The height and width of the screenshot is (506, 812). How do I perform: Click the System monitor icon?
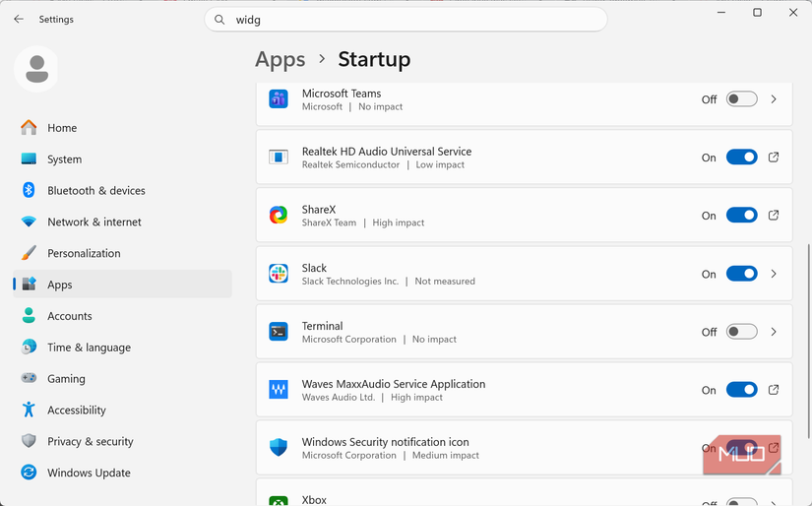pos(29,159)
